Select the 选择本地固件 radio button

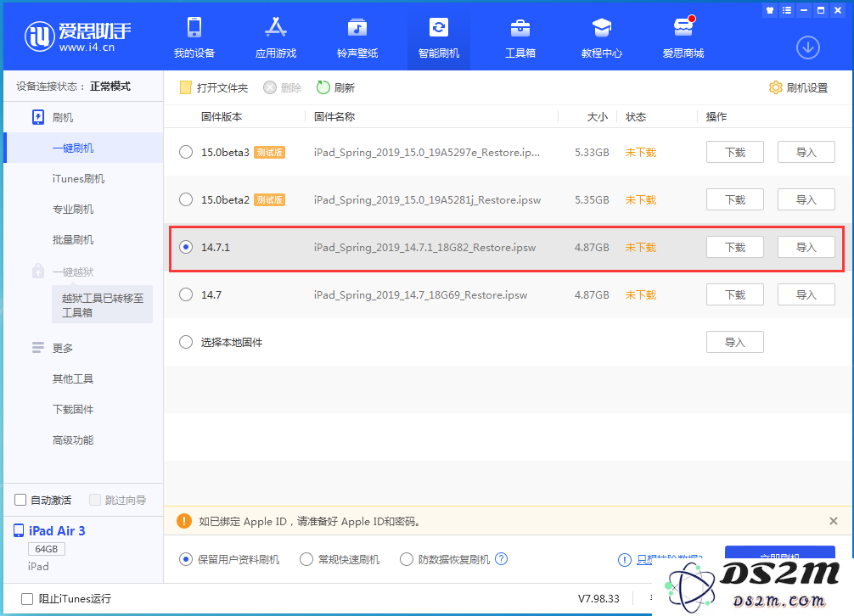coord(186,342)
